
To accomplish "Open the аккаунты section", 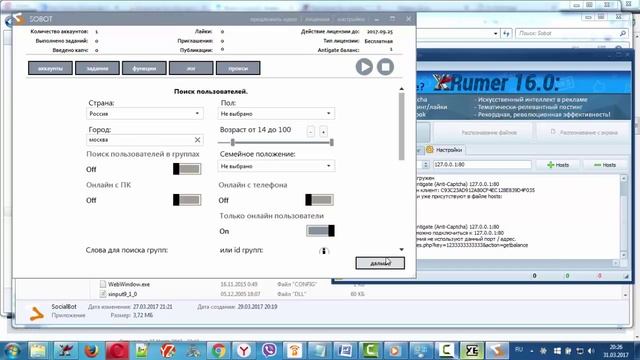I will [x=50, y=68].
